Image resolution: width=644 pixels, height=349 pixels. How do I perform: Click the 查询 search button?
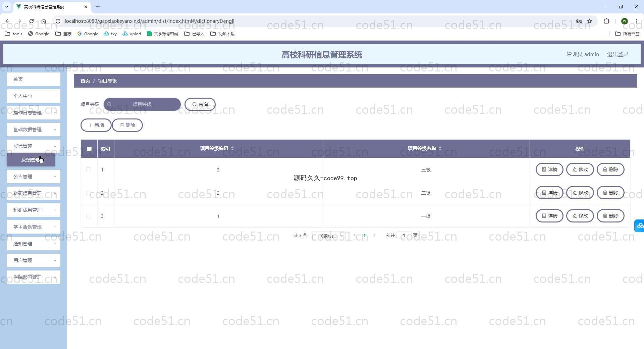[x=200, y=104]
